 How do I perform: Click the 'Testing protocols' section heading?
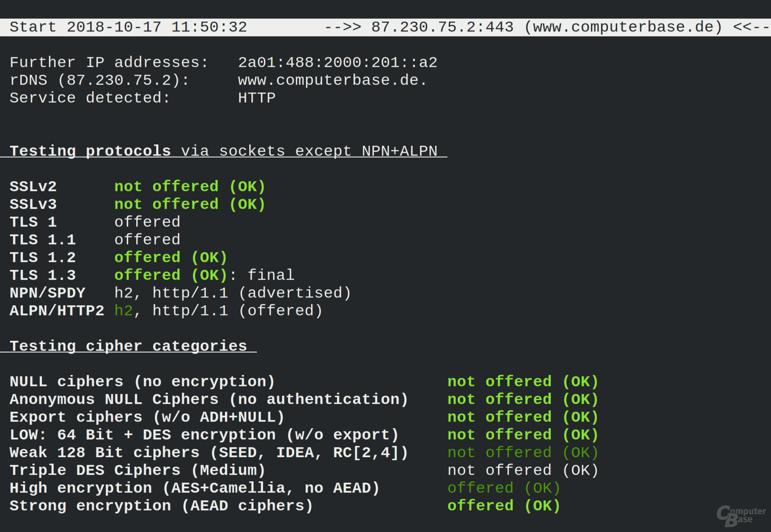tap(90, 151)
